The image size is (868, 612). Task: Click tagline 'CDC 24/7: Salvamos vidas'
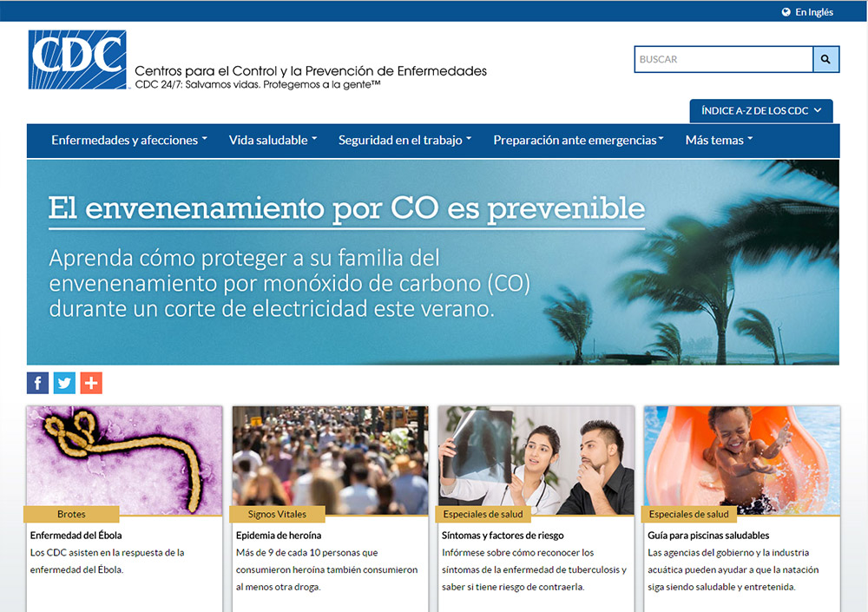[198, 85]
